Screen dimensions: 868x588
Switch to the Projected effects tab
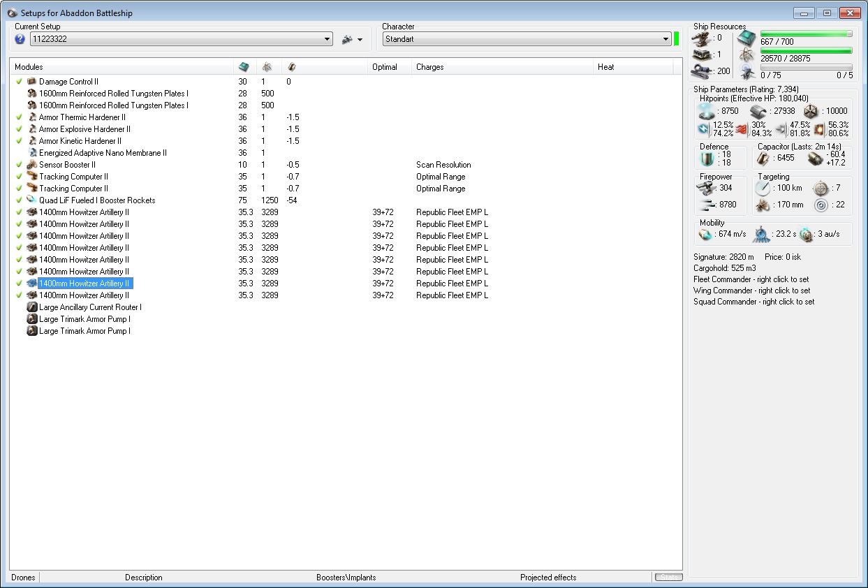[x=548, y=578]
